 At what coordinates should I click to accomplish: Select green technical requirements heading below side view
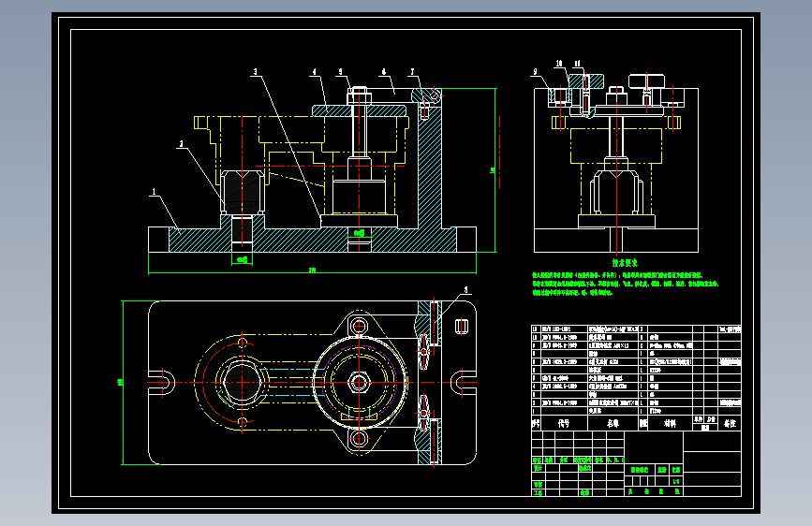625,263
